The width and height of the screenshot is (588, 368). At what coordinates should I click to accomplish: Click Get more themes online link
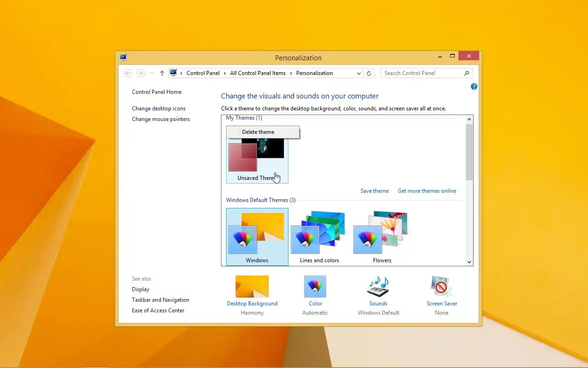click(x=427, y=191)
